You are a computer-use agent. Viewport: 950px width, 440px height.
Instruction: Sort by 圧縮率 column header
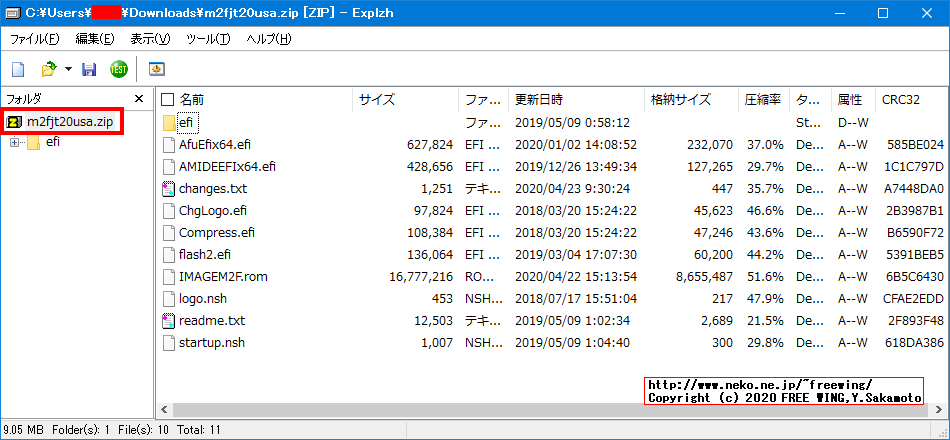tap(762, 99)
